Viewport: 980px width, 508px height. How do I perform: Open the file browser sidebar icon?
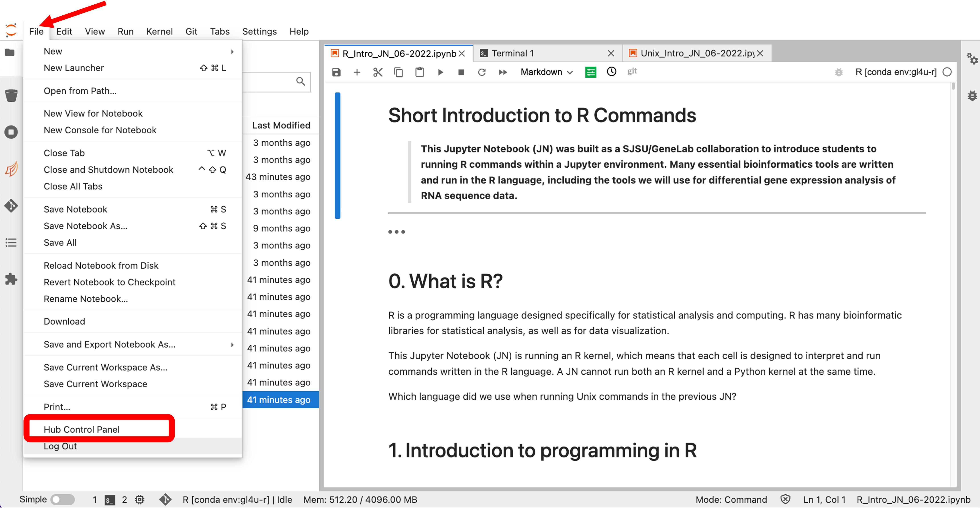10,53
